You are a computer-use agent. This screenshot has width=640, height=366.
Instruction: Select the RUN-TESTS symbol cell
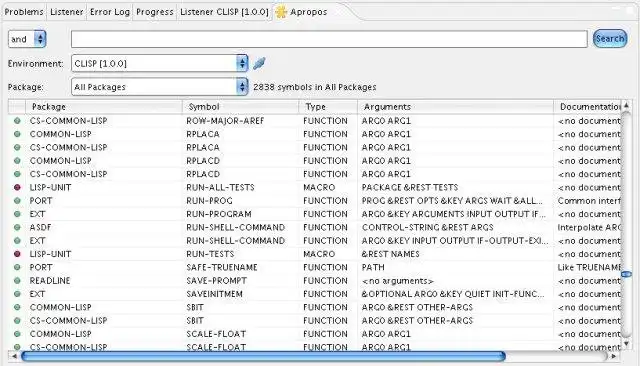click(210, 254)
